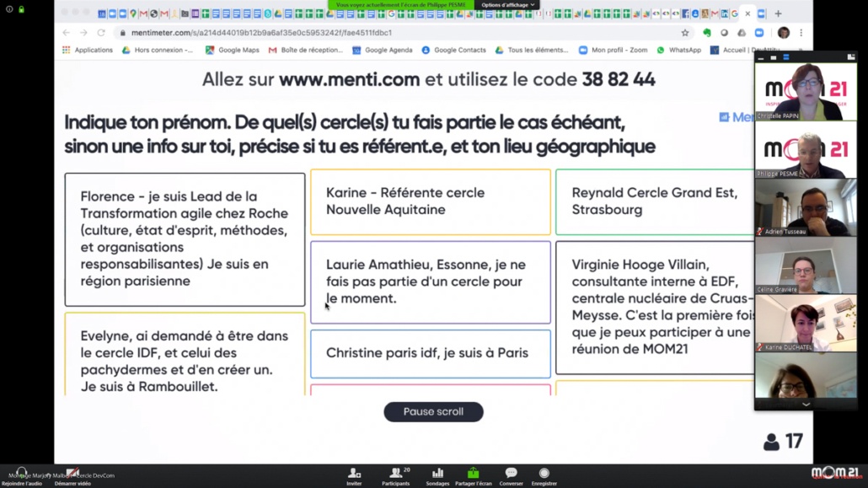Click the www.menti.com text
Viewport: 868px width, 488px height.
click(349, 80)
